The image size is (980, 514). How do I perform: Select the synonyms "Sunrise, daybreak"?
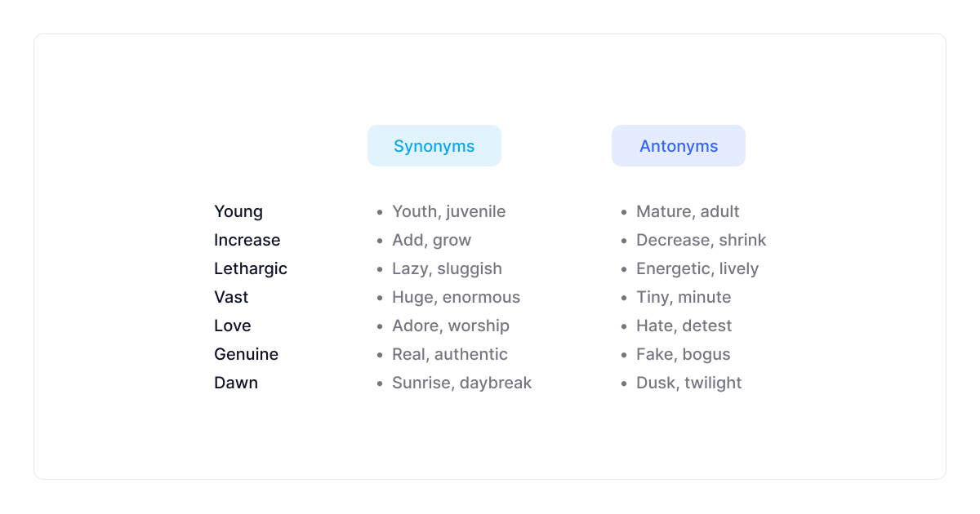[461, 383]
